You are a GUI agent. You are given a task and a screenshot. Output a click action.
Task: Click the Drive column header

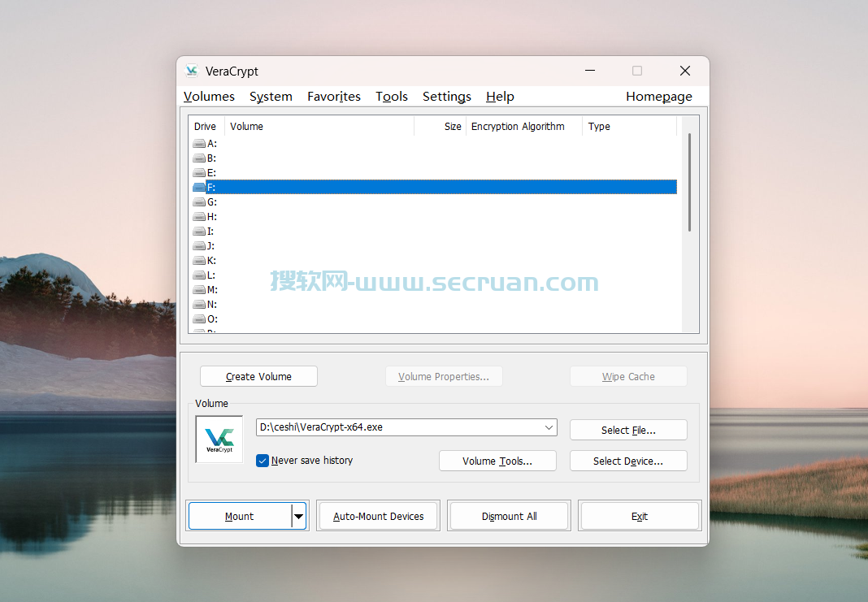[x=206, y=126]
